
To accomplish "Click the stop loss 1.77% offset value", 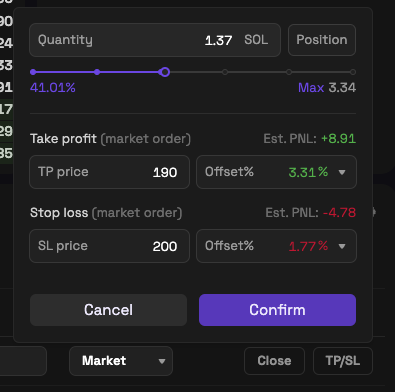I will (x=308, y=246).
